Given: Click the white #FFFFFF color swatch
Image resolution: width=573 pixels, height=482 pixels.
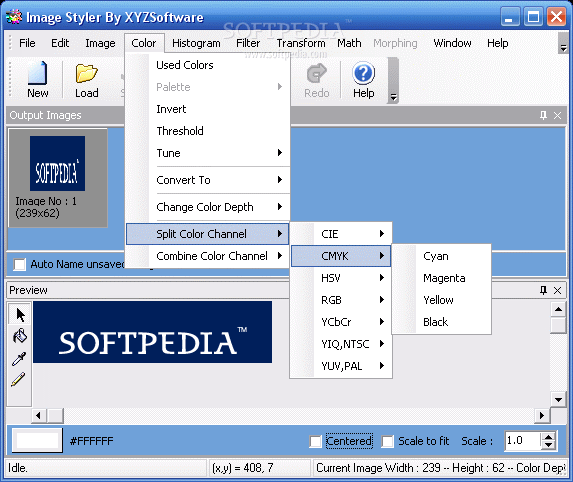Looking at the screenshot, I should (x=37, y=440).
